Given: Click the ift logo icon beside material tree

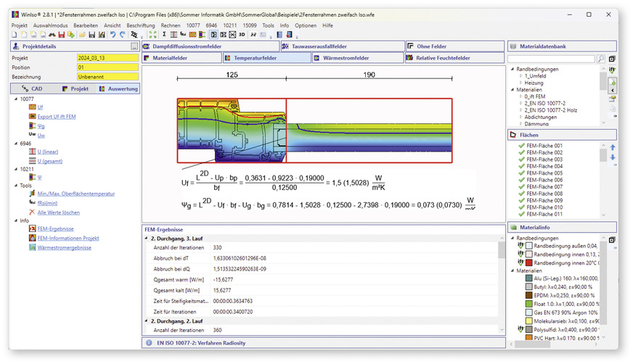Looking at the screenshot, I should point(612,70).
